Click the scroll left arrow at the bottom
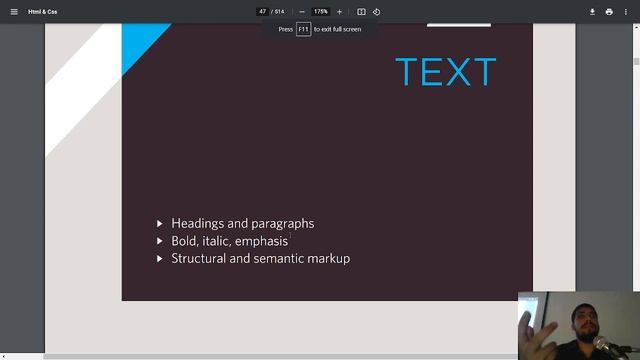 click(x=3, y=357)
